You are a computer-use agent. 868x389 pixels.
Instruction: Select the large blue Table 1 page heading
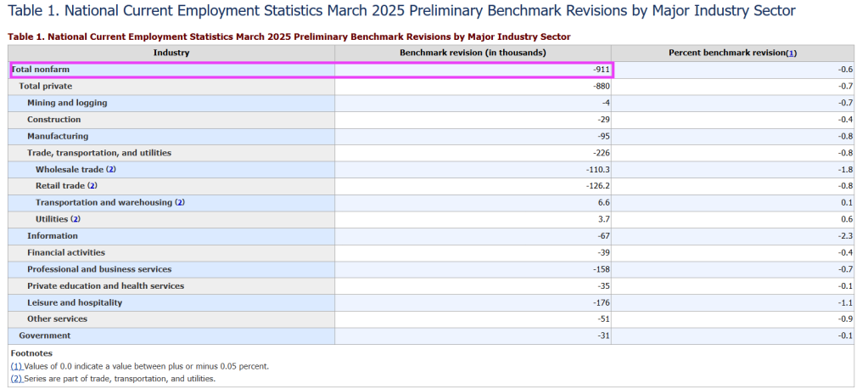tap(401, 10)
